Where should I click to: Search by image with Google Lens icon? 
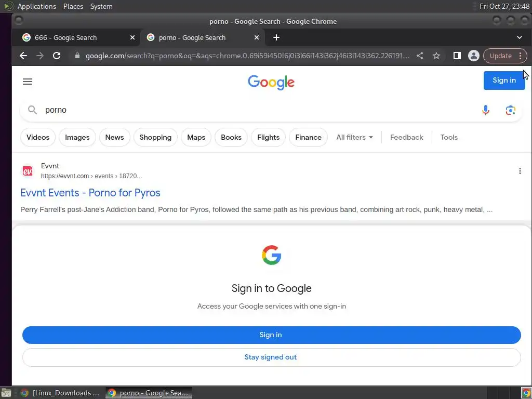(510, 110)
